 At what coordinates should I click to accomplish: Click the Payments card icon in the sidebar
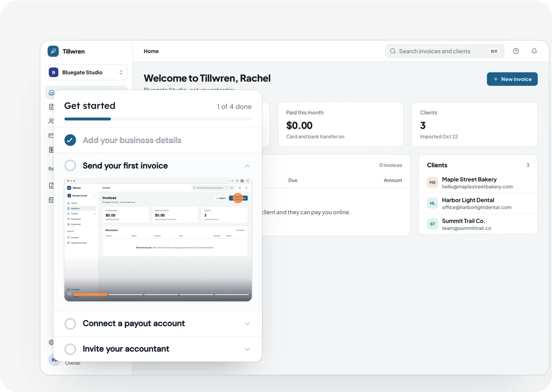pyautogui.click(x=52, y=135)
